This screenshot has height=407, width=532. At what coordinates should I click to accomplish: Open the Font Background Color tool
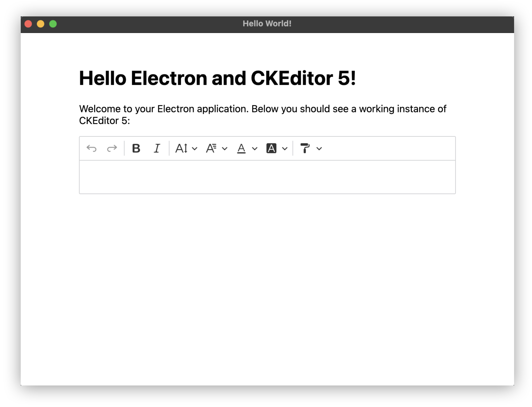(x=271, y=148)
